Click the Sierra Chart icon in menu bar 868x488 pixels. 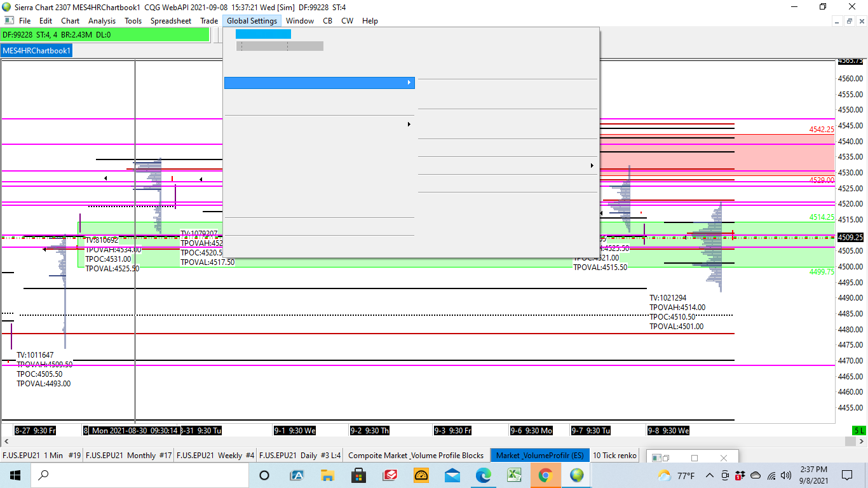[9, 21]
